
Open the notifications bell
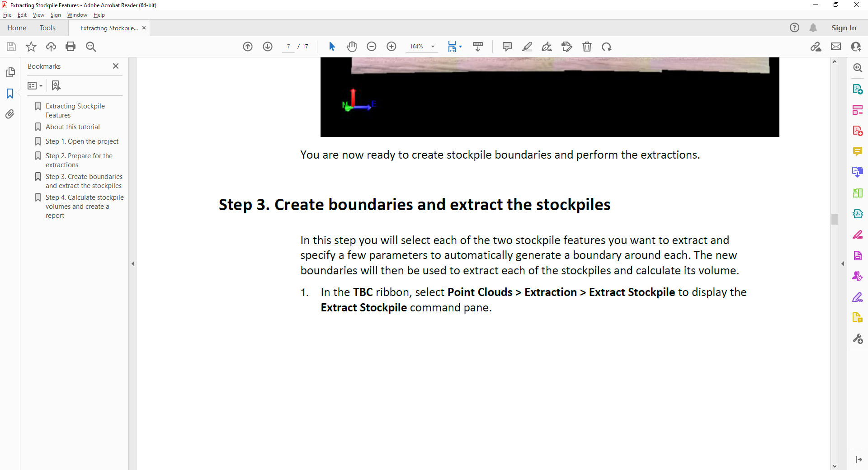point(813,28)
